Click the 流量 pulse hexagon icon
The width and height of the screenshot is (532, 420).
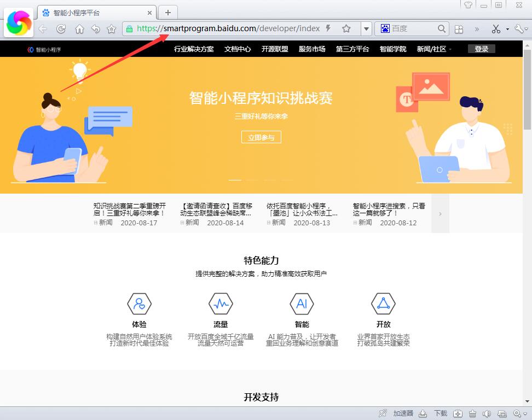tap(221, 304)
